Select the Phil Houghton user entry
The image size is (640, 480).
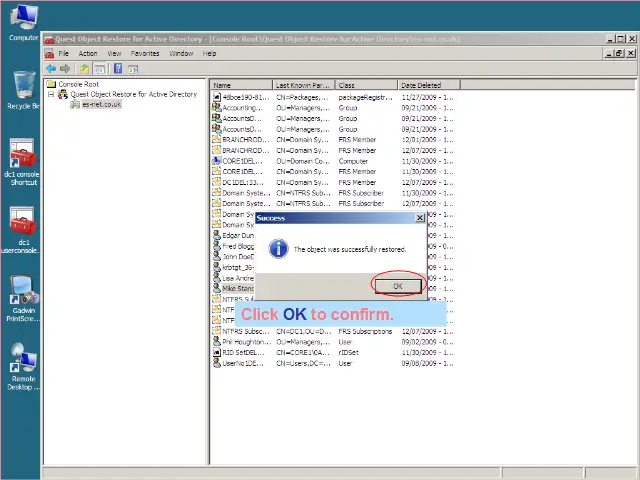[x=242, y=341]
